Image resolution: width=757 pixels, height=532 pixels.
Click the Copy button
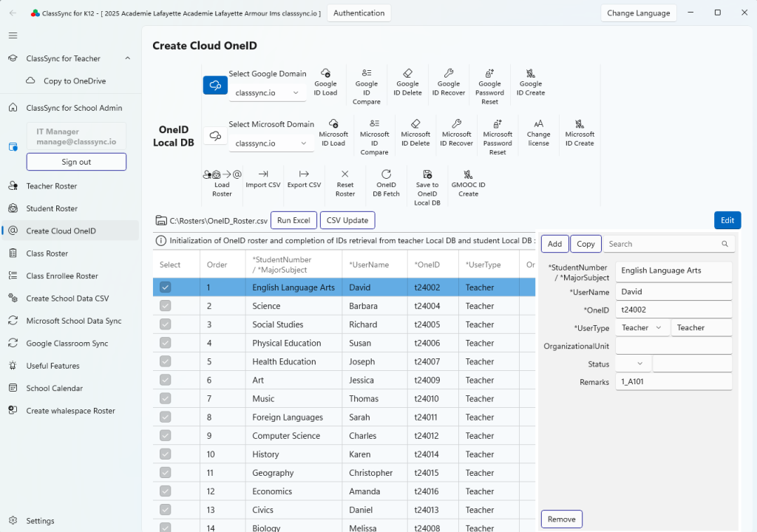tap(585, 244)
